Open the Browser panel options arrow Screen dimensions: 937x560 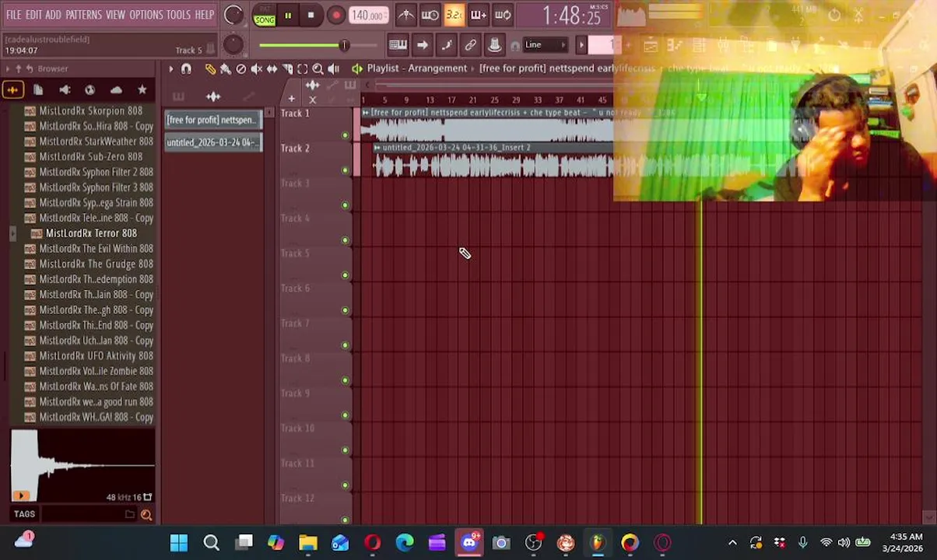8,69
